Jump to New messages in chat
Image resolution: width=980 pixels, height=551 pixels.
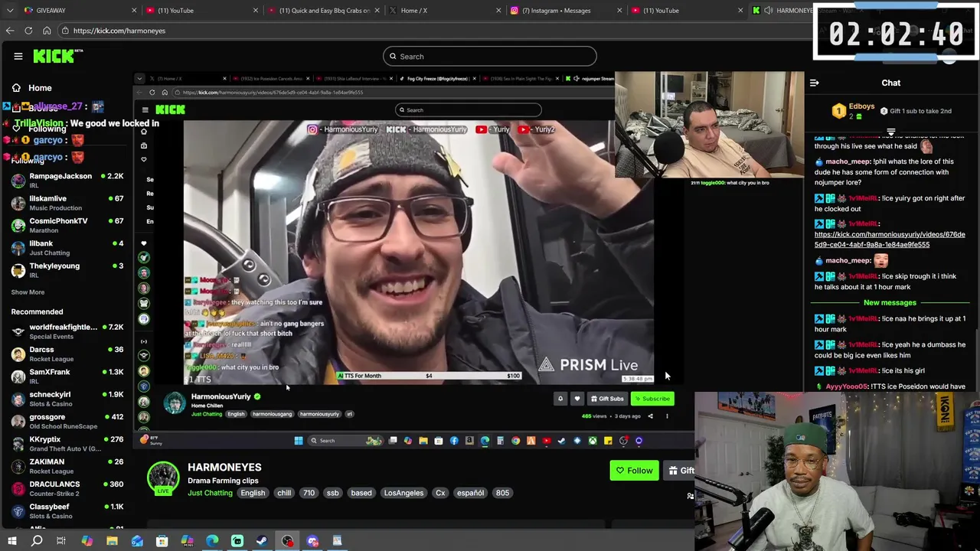890,302
